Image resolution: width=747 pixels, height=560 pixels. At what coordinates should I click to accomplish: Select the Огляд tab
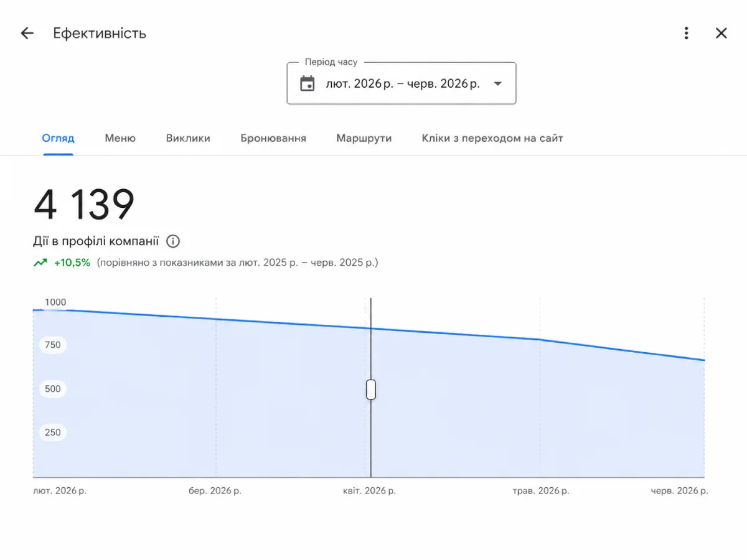(x=58, y=138)
